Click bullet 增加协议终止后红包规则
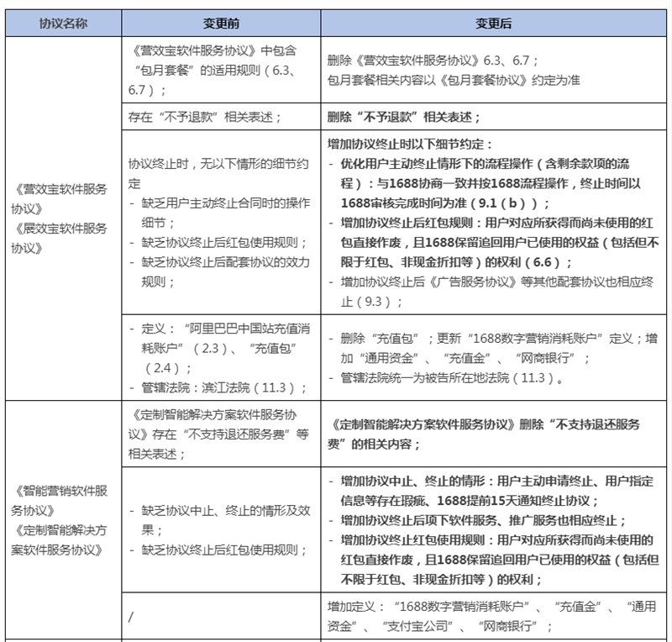 click(494, 242)
